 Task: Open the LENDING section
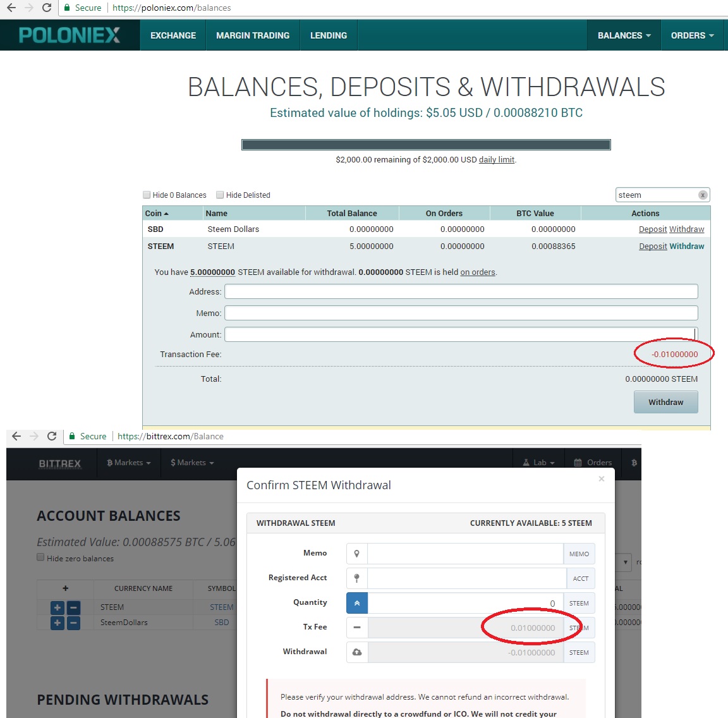328,35
